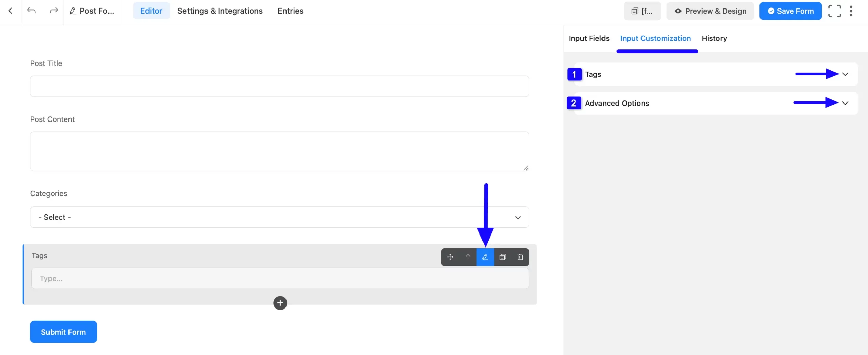Duplicate the Tags field
The height and width of the screenshot is (355, 868).
[503, 257]
